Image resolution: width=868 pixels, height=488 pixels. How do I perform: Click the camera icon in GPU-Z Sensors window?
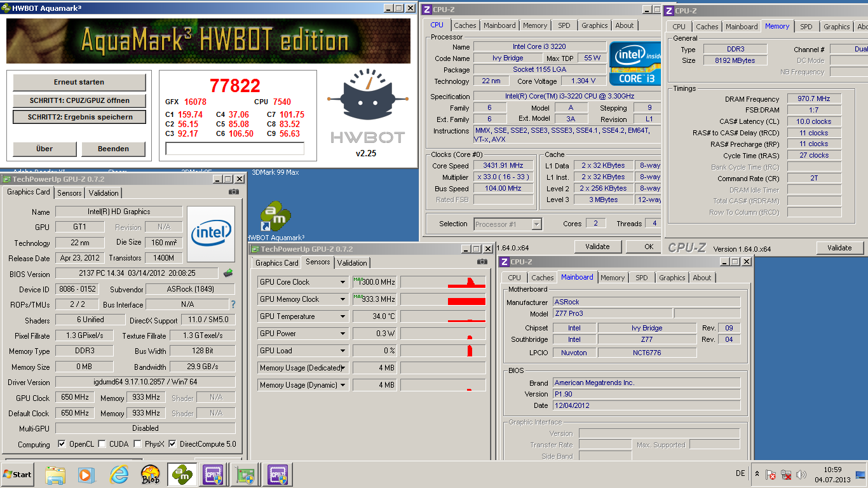tap(482, 261)
